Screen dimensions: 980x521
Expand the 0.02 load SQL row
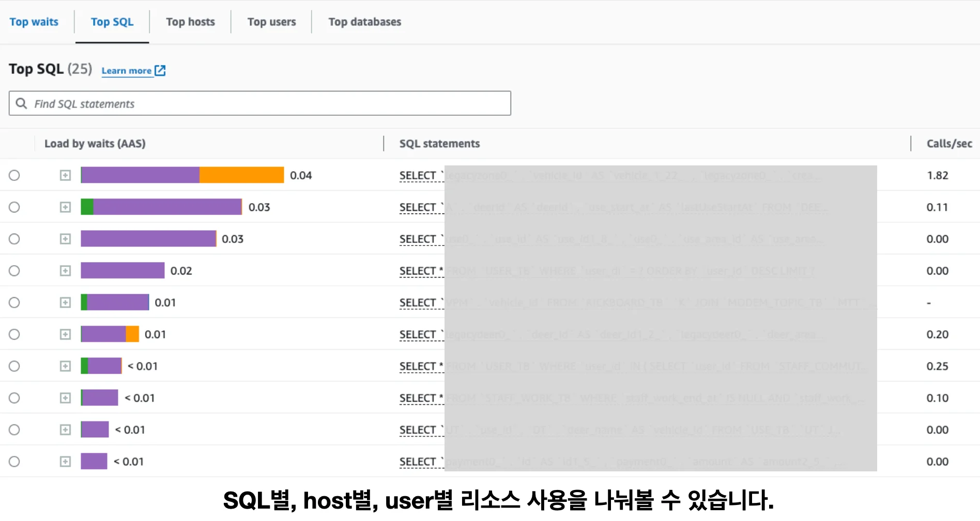[x=65, y=271]
